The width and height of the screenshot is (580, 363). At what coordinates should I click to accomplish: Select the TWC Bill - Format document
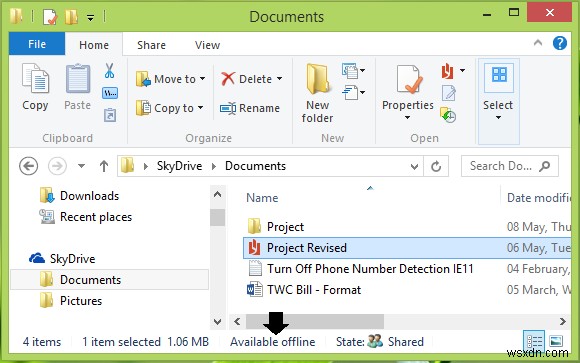(x=304, y=290)
